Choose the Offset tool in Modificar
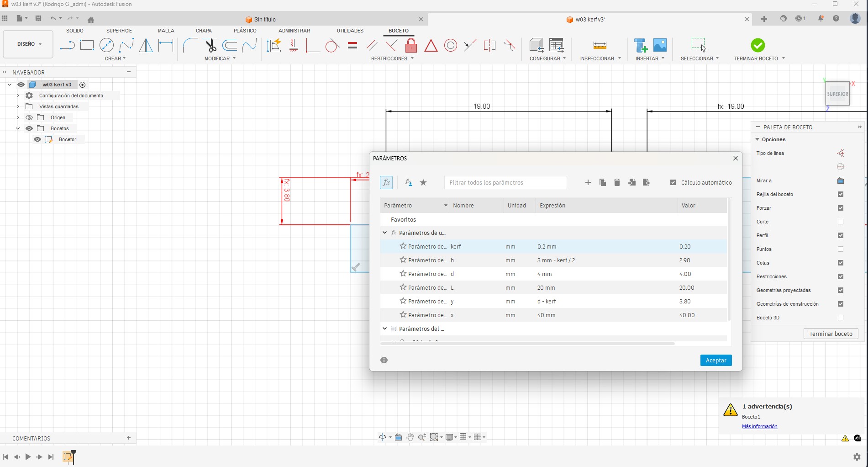The height and width of the screenshot is (467, 868). pyautogui.click(x=230, y=45)
